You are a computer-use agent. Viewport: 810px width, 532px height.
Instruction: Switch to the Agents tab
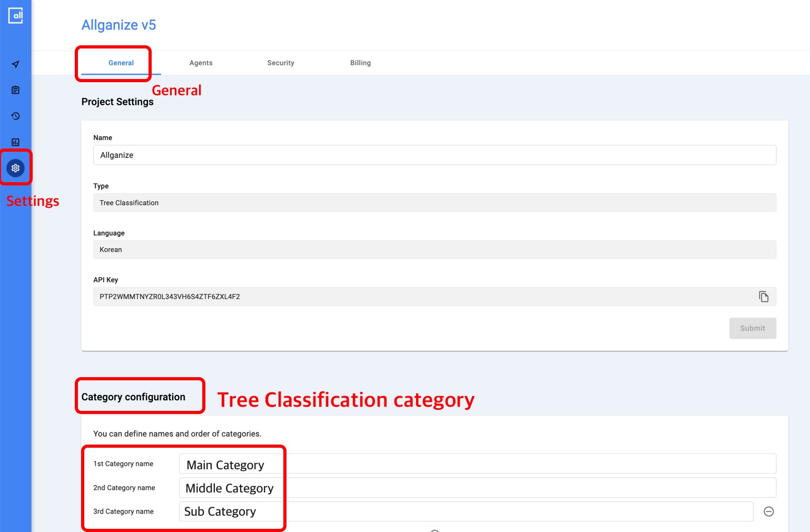tap(201, 63)
